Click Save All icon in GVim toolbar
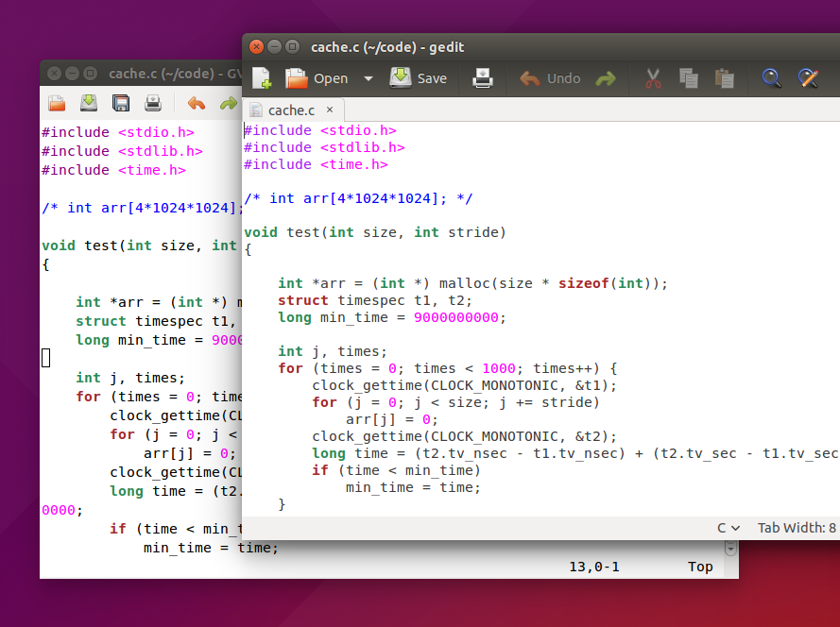The height and width of the screenshot is (627, 840). click(121, 103)
